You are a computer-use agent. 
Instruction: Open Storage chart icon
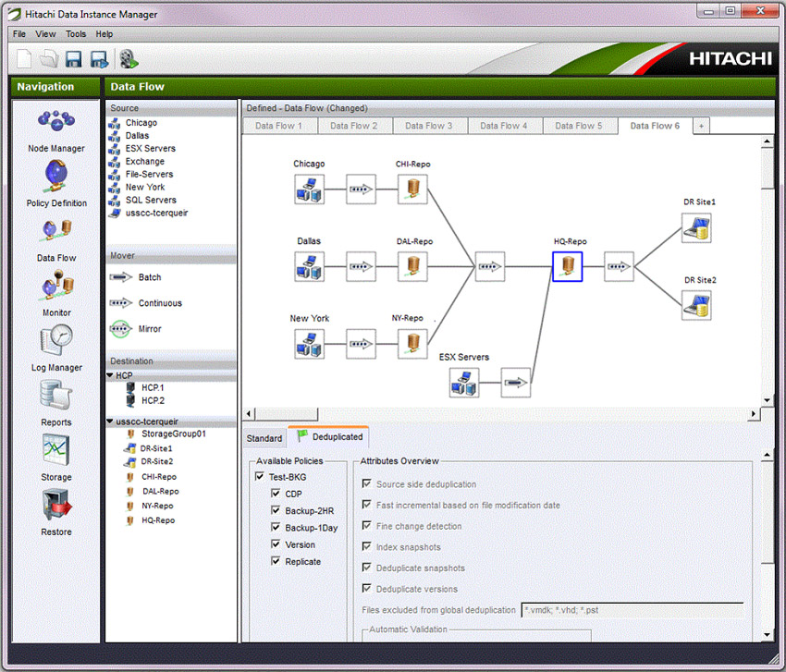[x=55, y=449]
